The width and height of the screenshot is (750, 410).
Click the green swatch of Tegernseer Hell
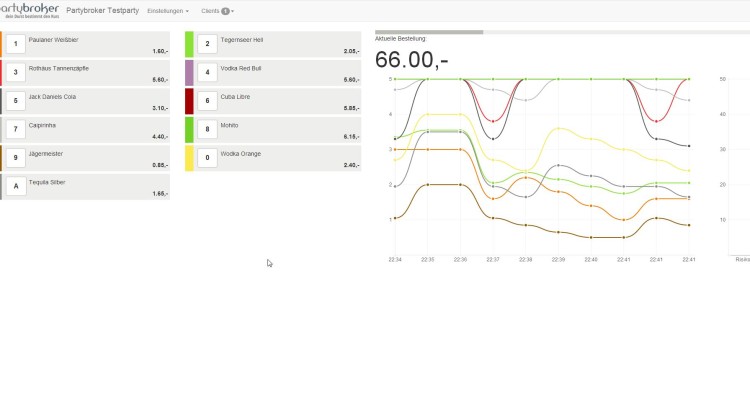(189, 44)
